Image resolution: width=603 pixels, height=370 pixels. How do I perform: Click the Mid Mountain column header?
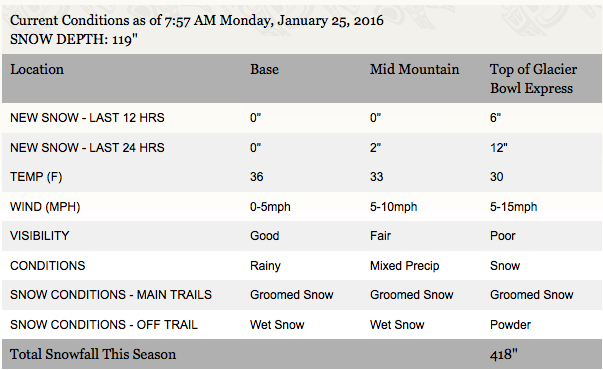414,70
